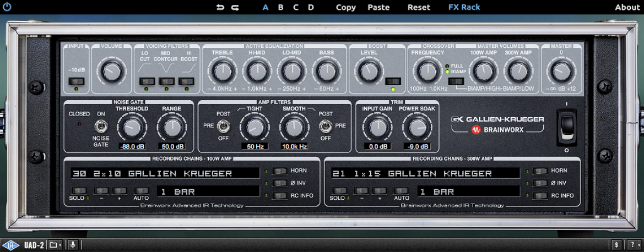Screen dimensions: 644x252
Task: Toggle Solo on the 300W Amp chain
Action: (339, 191)
